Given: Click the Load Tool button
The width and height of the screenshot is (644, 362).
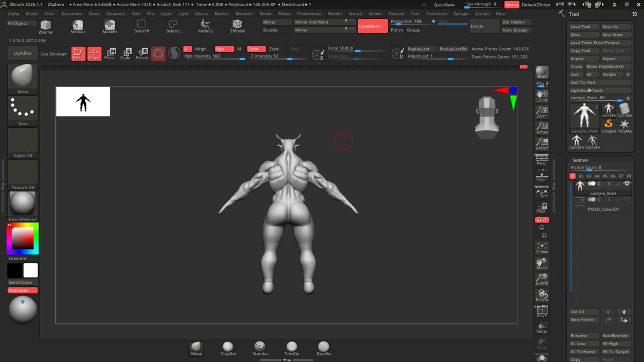Looking at the screenshot, I should pyautogui.click(x=584, y=26).
